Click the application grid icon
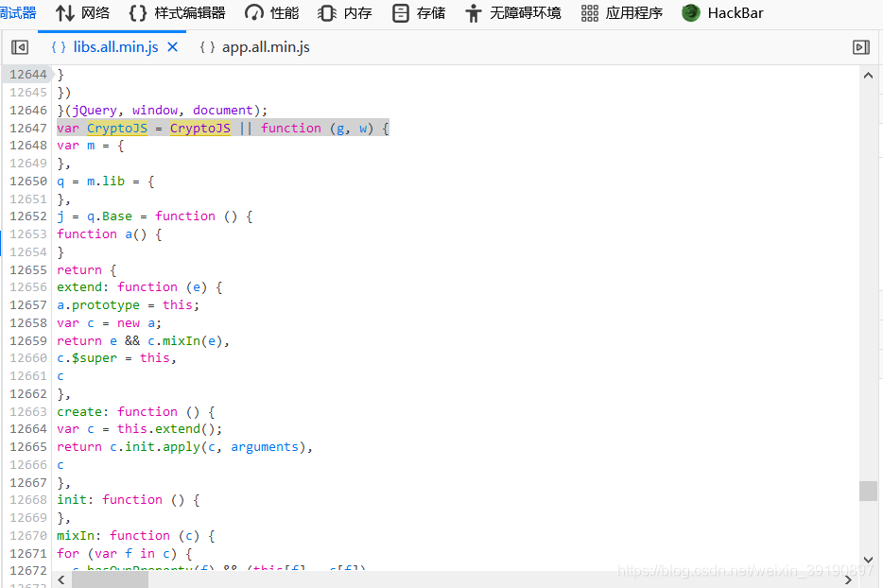This screenshot has height=588, width=883. coord(590,13)
